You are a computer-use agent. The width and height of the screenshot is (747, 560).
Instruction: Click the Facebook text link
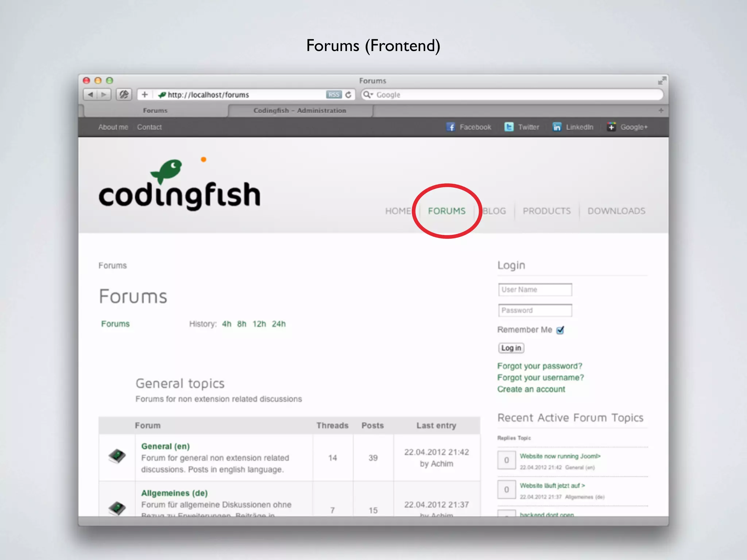point(475,127)
